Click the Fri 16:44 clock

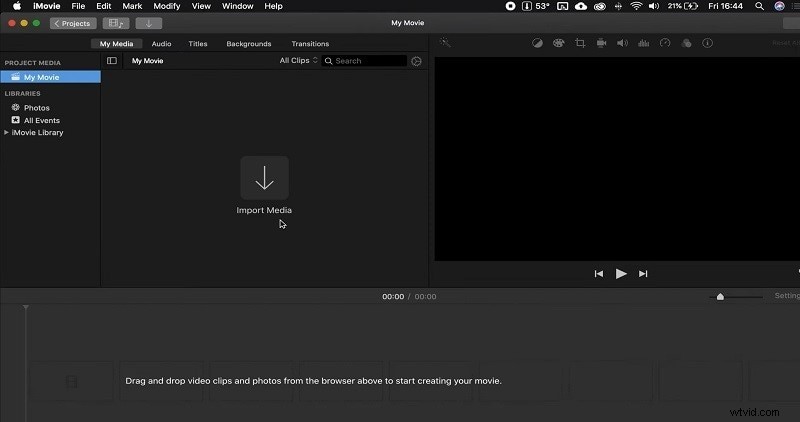pyautogui.click(x=726, y=6)
